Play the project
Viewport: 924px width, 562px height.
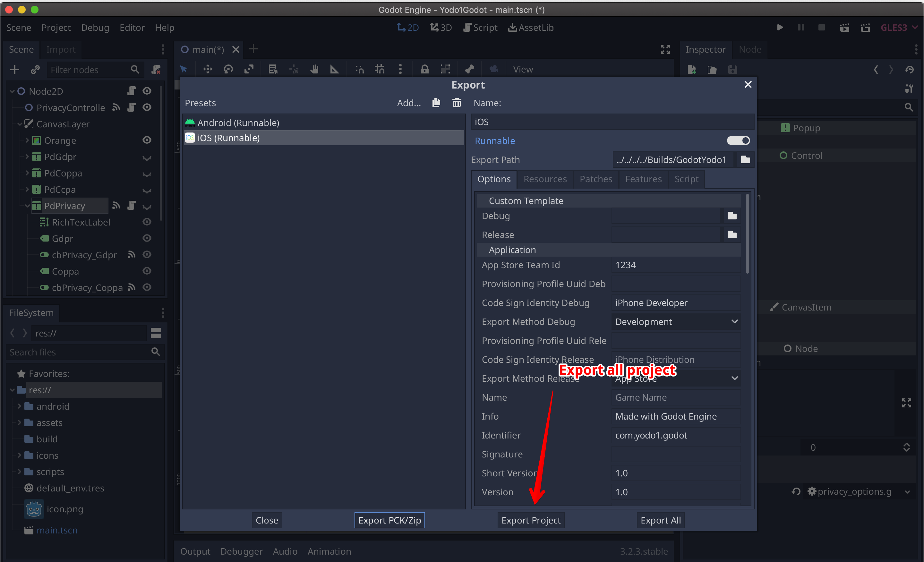780,27
